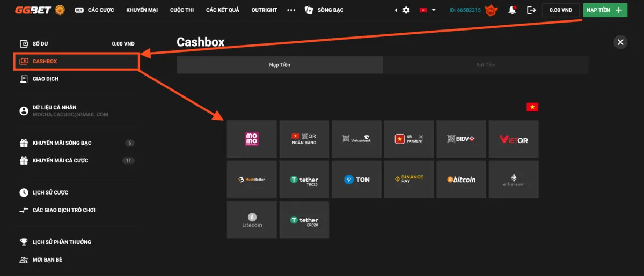This screenshot has width=644, height=276.
Task: Choose QR Ngân Hàng payment option
Action: click(x=304, y=139)
